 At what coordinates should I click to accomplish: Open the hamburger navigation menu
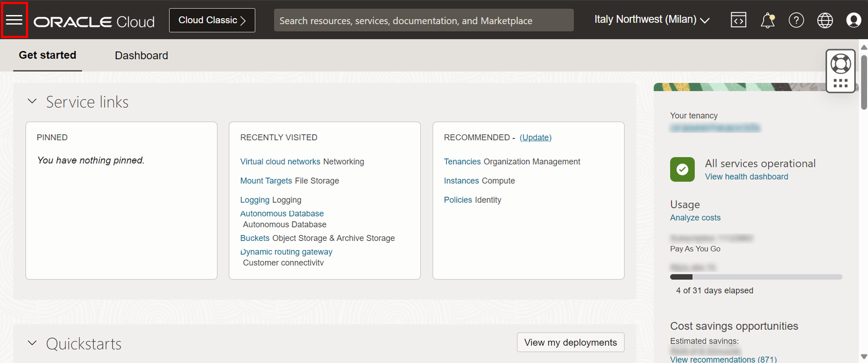(14, 20)
